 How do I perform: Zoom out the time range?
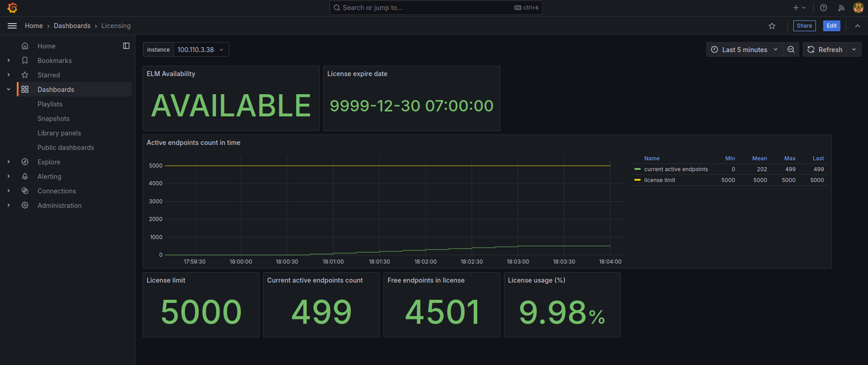[791, 49]
